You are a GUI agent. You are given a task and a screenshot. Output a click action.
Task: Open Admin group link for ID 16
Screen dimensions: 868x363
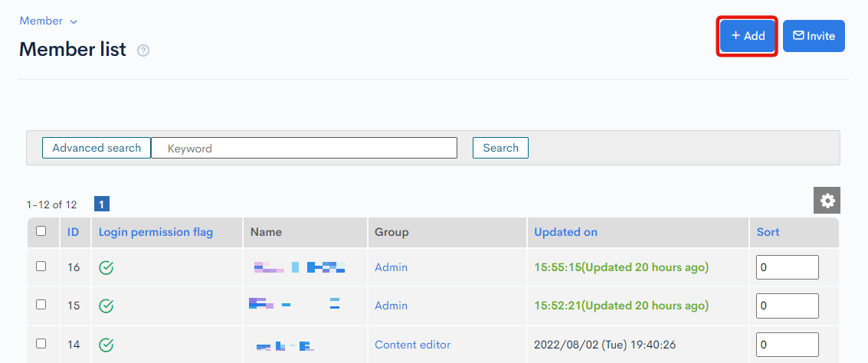pos(391,267)
